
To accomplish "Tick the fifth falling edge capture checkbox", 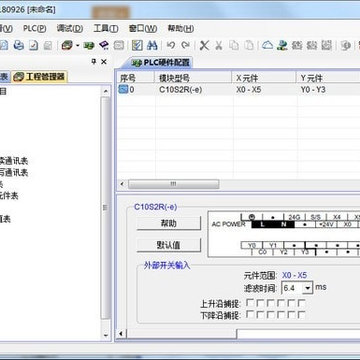I will coord(291,314).
